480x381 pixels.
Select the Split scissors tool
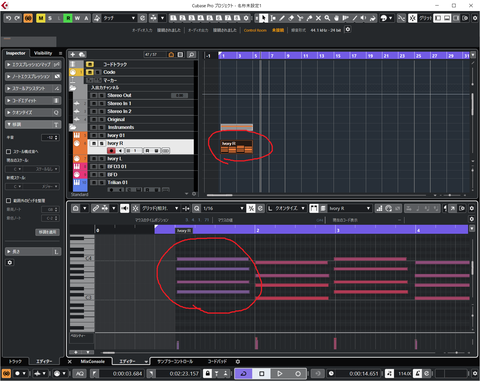[300, 18]
